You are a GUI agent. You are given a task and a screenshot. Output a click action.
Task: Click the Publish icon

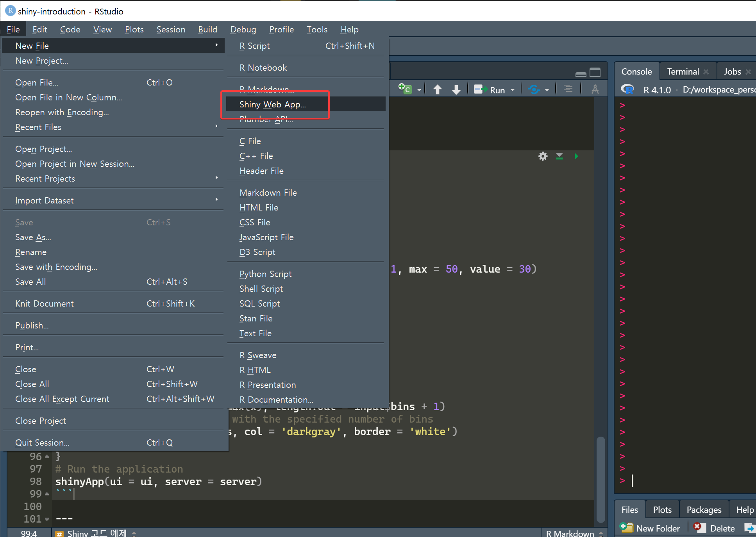pos(534,90)
